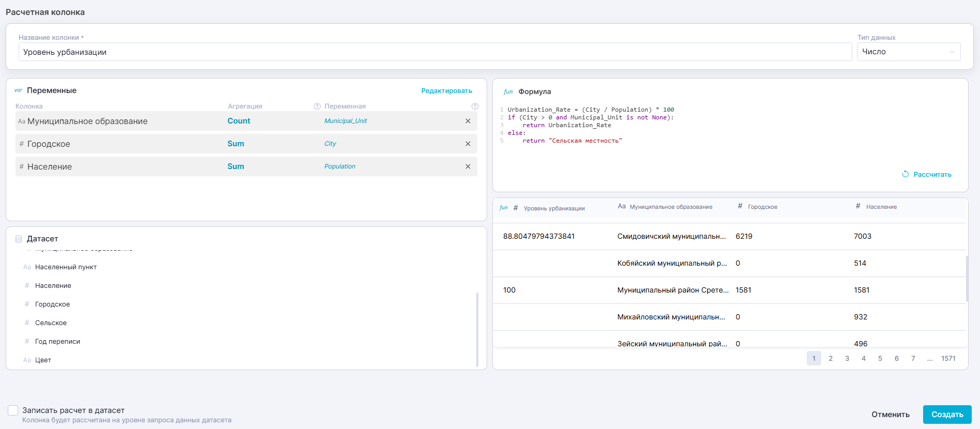Remove the City variable row
The width and height of the screenshot is (980, 429).
tap(468, 144)
